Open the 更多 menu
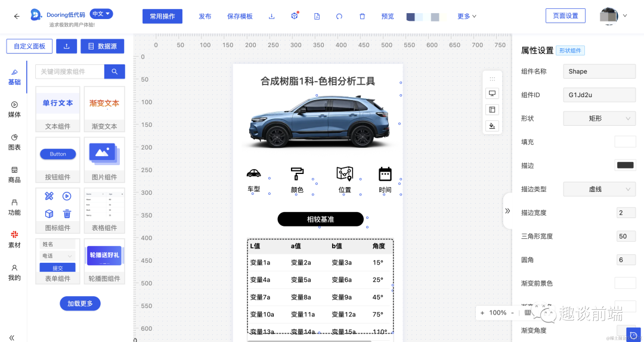 tap(467, 17)
